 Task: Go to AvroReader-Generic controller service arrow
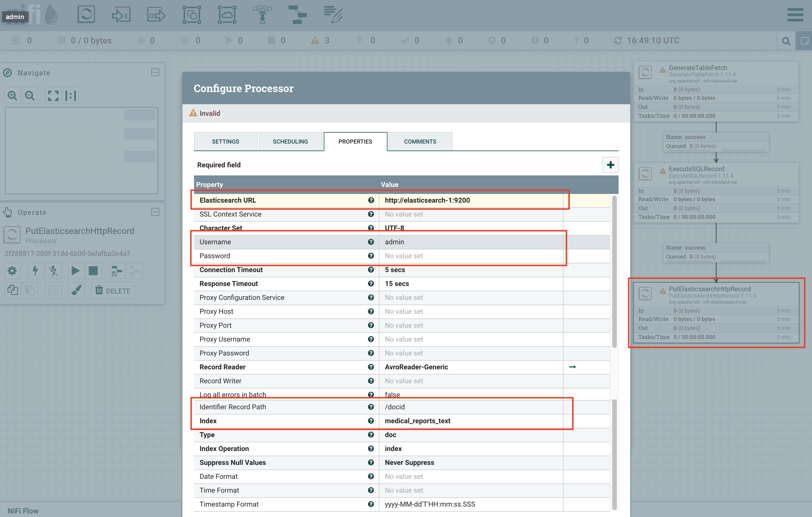coord(572,367)
